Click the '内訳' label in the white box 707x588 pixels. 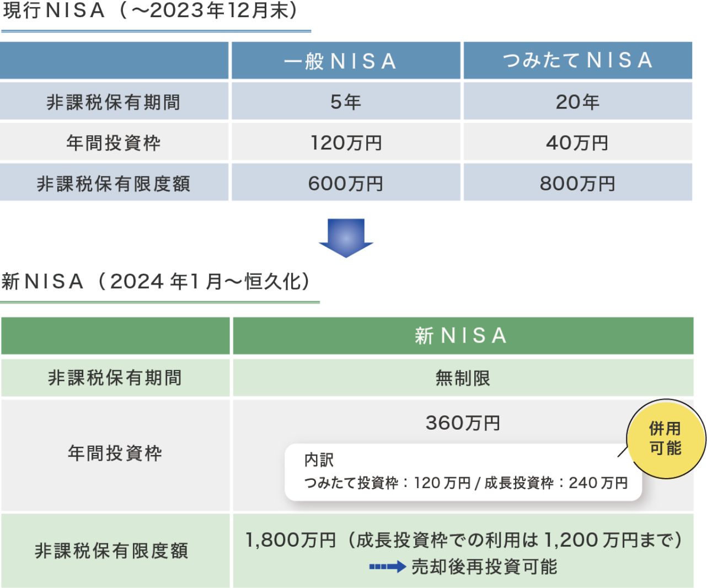point(319,459)
